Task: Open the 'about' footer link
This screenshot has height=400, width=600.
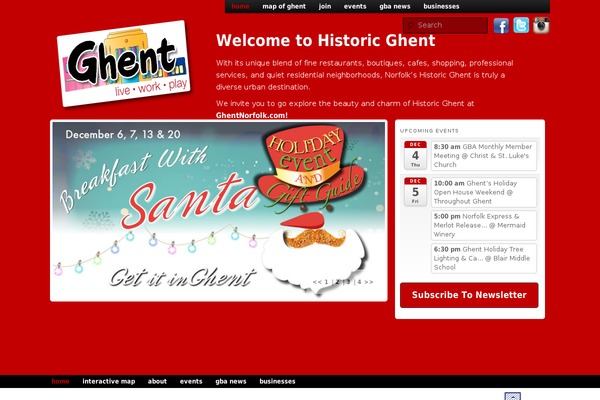Action: point(157,381)
